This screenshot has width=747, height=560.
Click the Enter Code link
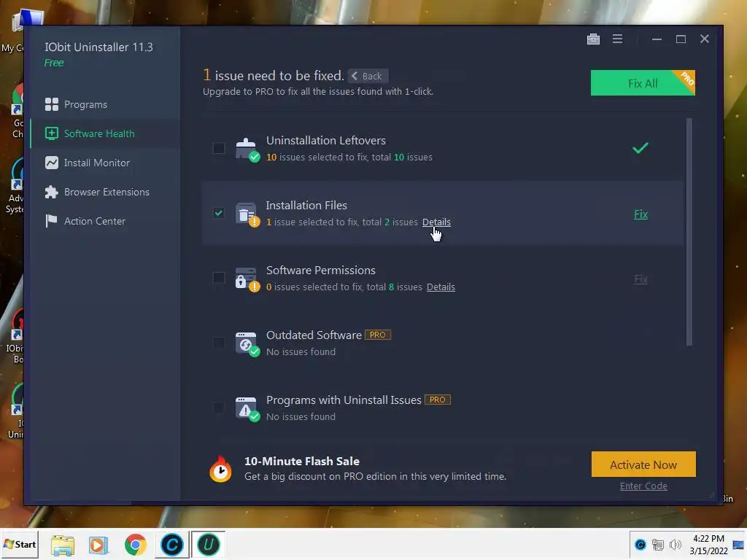(643, 486)
